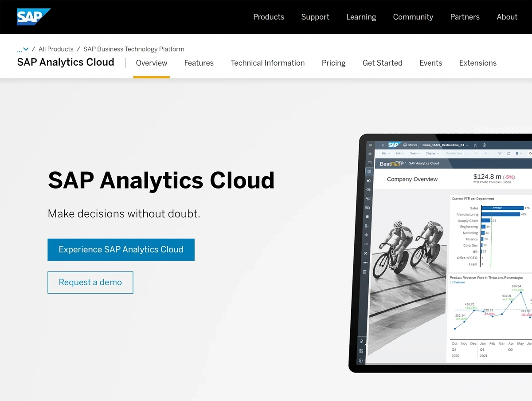Click the lock icon in tablet sidebar
This screenshot has height=401, width=532.
[362, 341]
